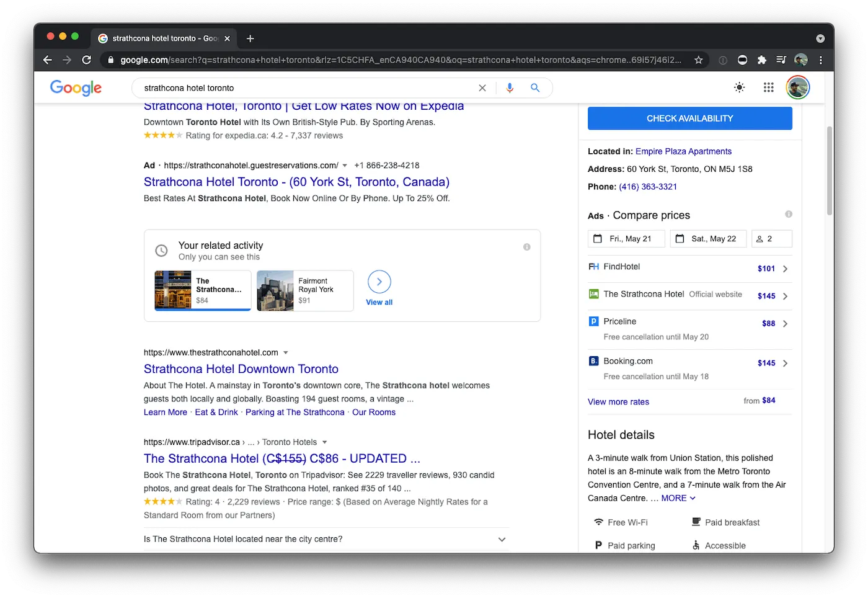Viewport: 868px width, 598px height.
Task: Open The Strathcona related activity thumbnail
Action: click(173, 290)
